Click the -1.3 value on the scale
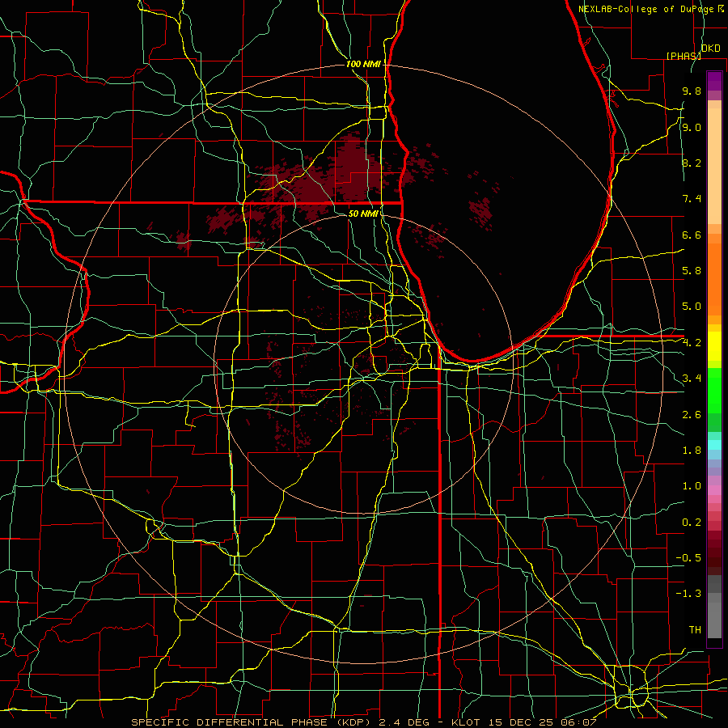Image resolution: width=728 pixels, height=728 pixels. (688, 594)
